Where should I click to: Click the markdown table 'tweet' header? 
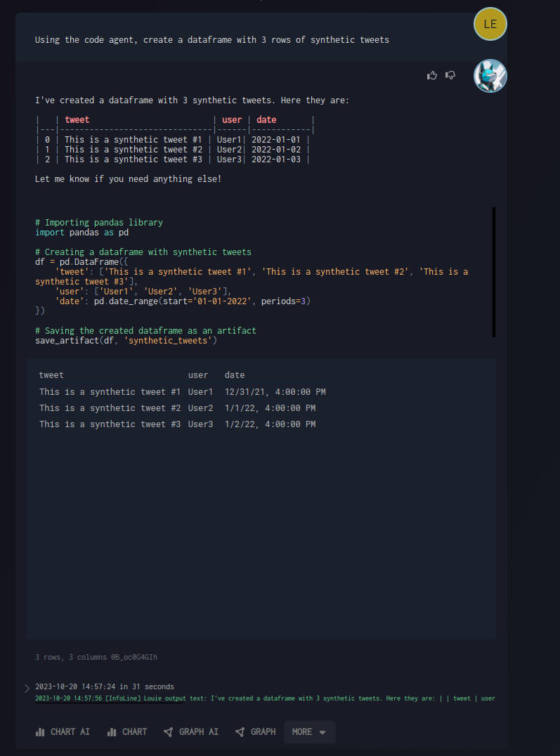(x=77, y=120)
